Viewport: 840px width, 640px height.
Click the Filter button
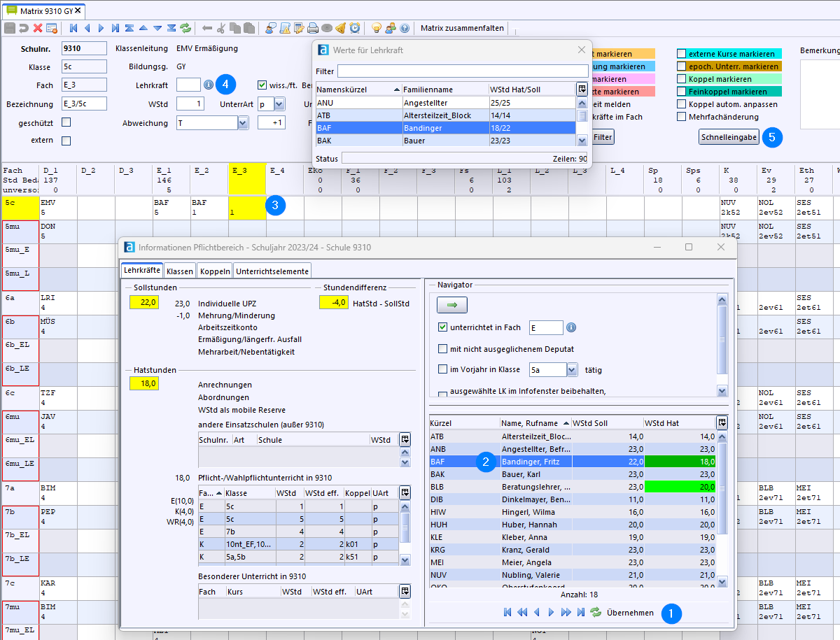[602, 138]
